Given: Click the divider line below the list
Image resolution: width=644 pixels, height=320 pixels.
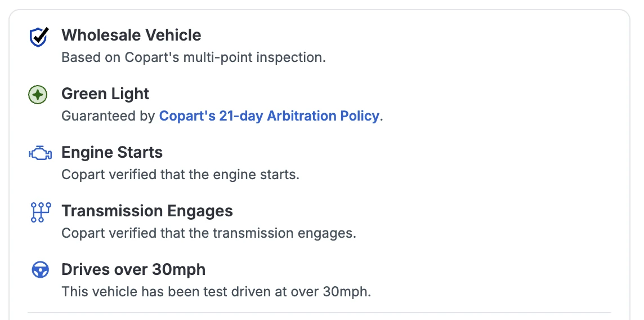Looking at the screenshot, I should pyautogui.click(x=319, y=313).
